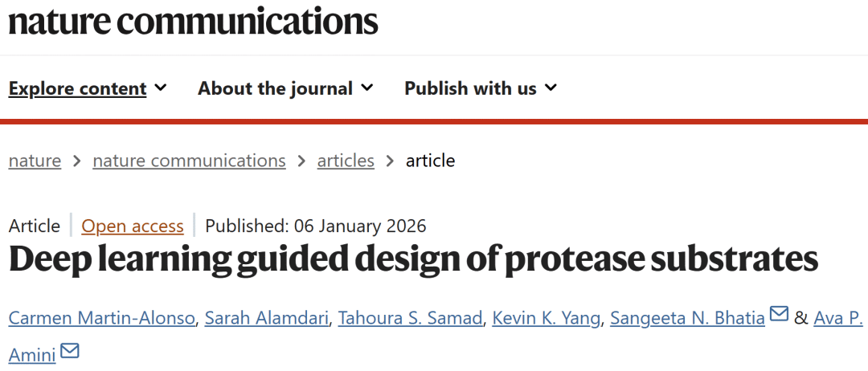Click mail icon next to Sangeeta N. Bhatia
The height and width of the screenshot is (371, 868).
pos(779,316)
